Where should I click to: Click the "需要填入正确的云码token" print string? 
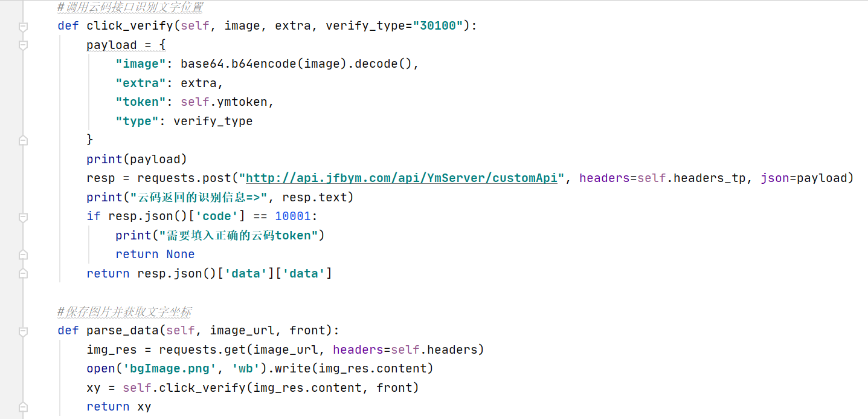point(217,235)
